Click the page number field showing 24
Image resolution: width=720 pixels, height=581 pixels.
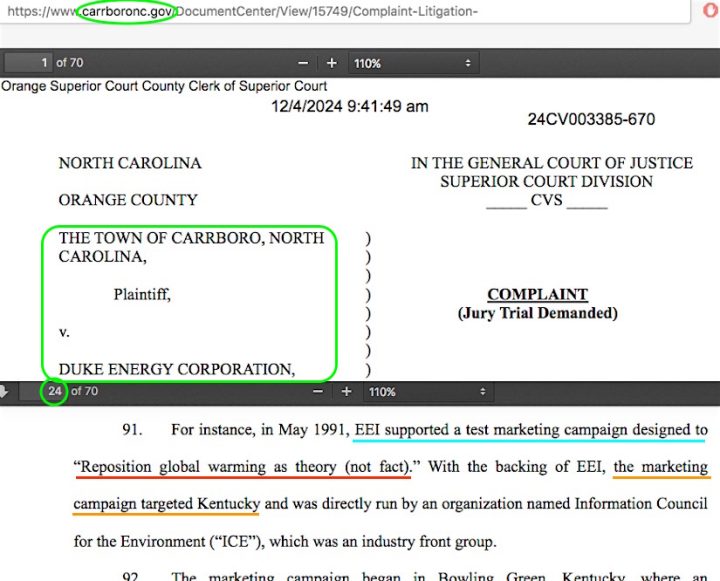coord(53,391)
